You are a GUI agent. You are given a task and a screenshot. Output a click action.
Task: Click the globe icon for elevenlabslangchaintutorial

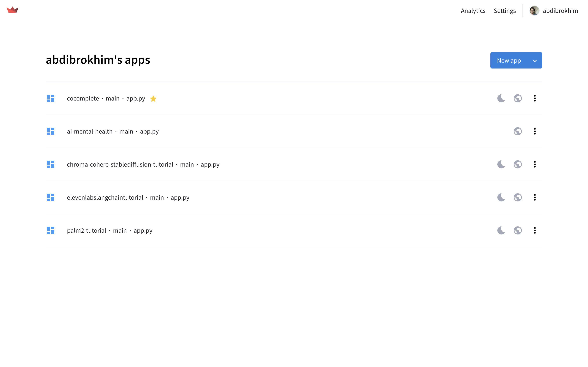tap(518, 197)
